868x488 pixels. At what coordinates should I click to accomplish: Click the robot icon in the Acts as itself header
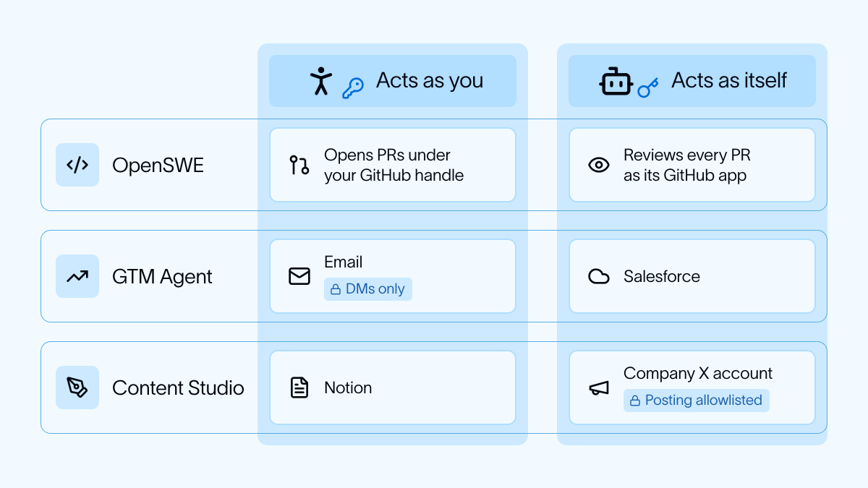pos(616,81)
